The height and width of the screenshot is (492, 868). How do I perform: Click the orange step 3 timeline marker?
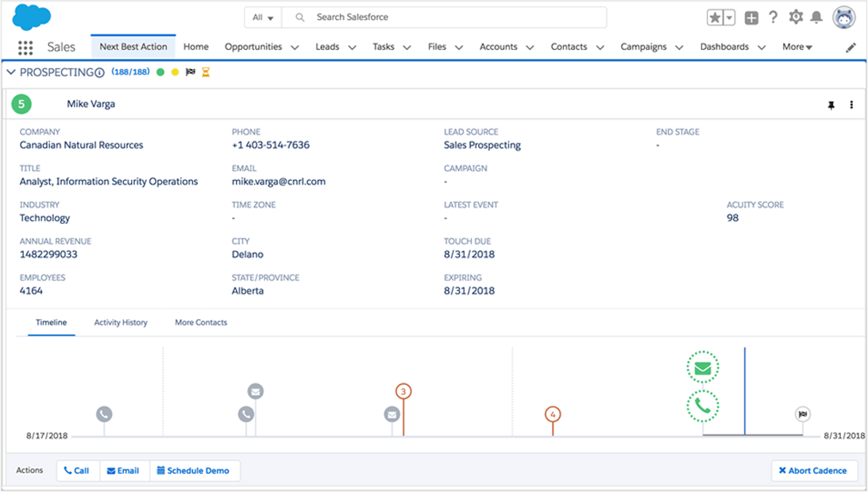(x=403, y=391)
